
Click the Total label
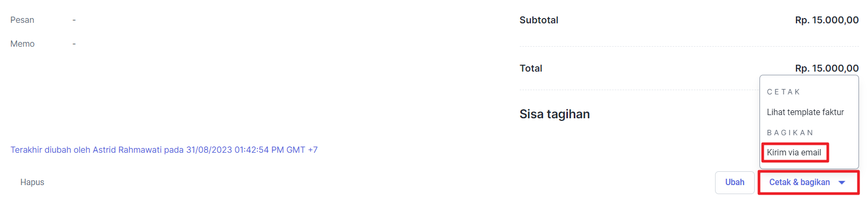[531, 68]
